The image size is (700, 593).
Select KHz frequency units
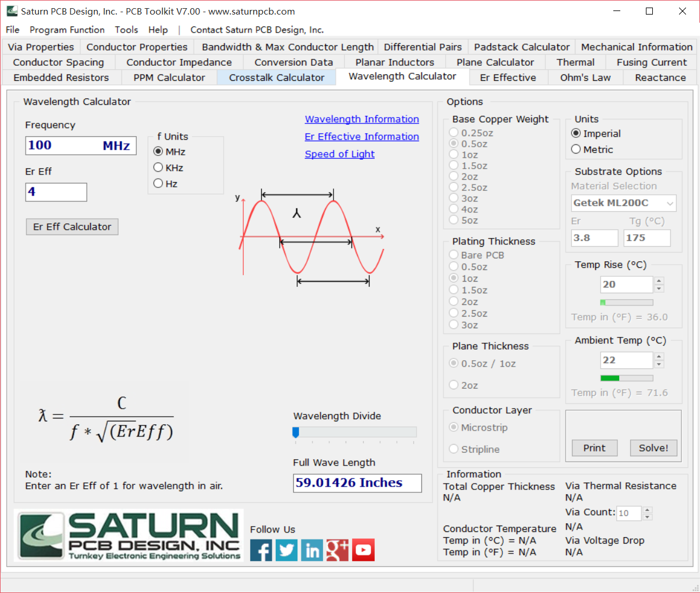tap(158, 167)
